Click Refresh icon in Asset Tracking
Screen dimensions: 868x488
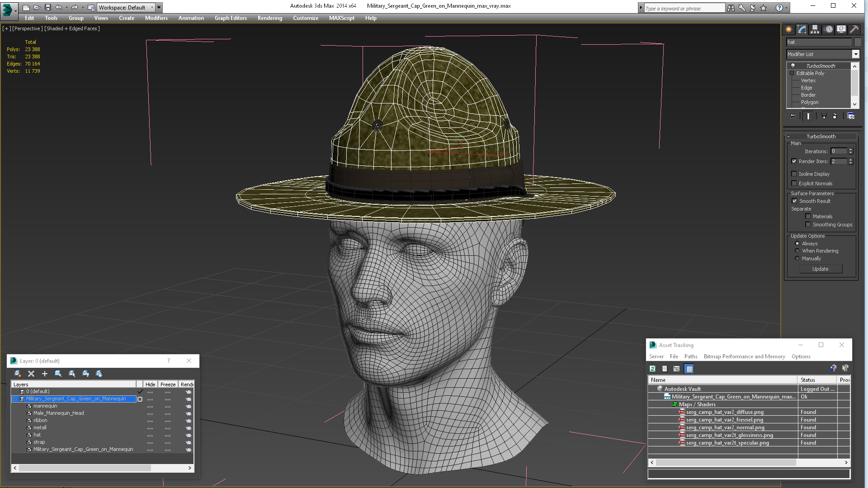[x=652, y=369]
